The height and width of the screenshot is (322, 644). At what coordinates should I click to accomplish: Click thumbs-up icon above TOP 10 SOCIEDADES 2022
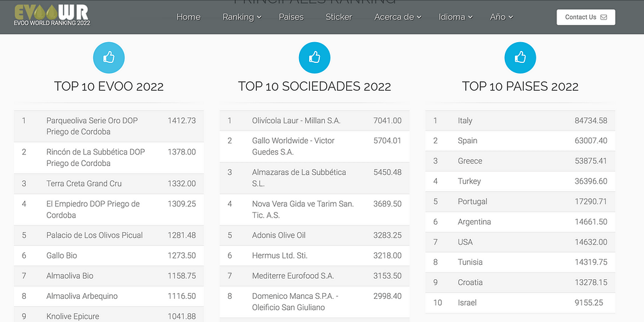(x=315, y=57)
